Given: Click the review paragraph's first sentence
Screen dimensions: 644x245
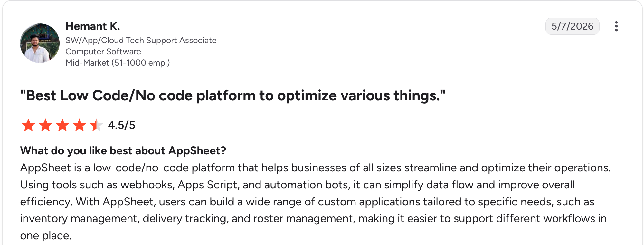Looking at the screenshot, I should click(315, 168).
